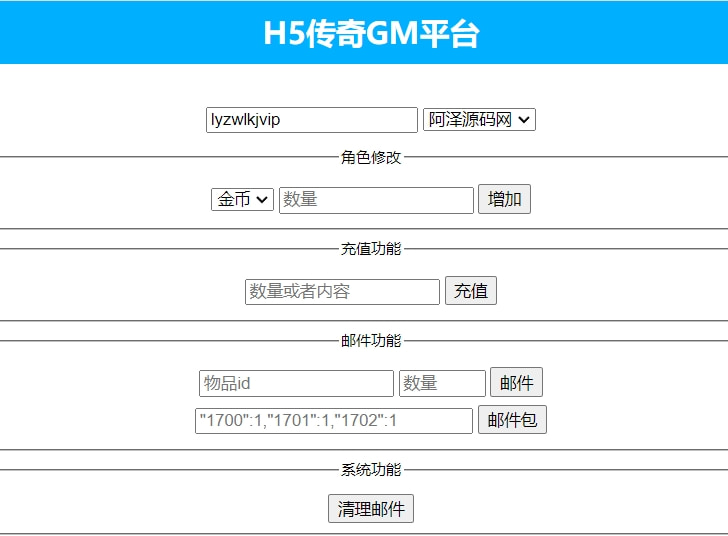This screenshot has width=728, height=536.
Task: Expand the 金币 currency type dropdown
Action: tap(241, 200)
